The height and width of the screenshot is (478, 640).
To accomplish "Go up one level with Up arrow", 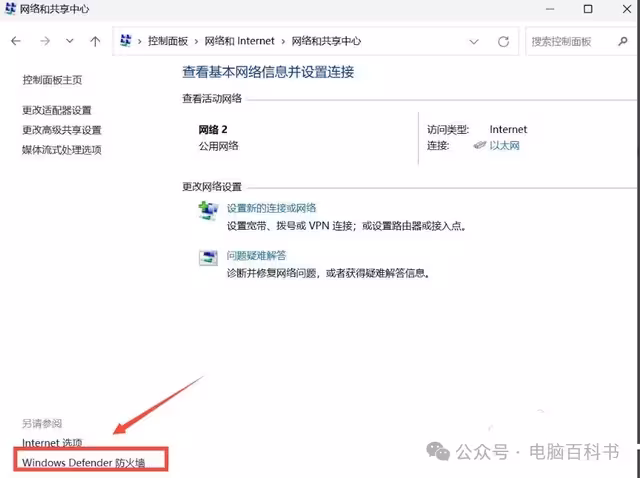I will coord(95,42).
